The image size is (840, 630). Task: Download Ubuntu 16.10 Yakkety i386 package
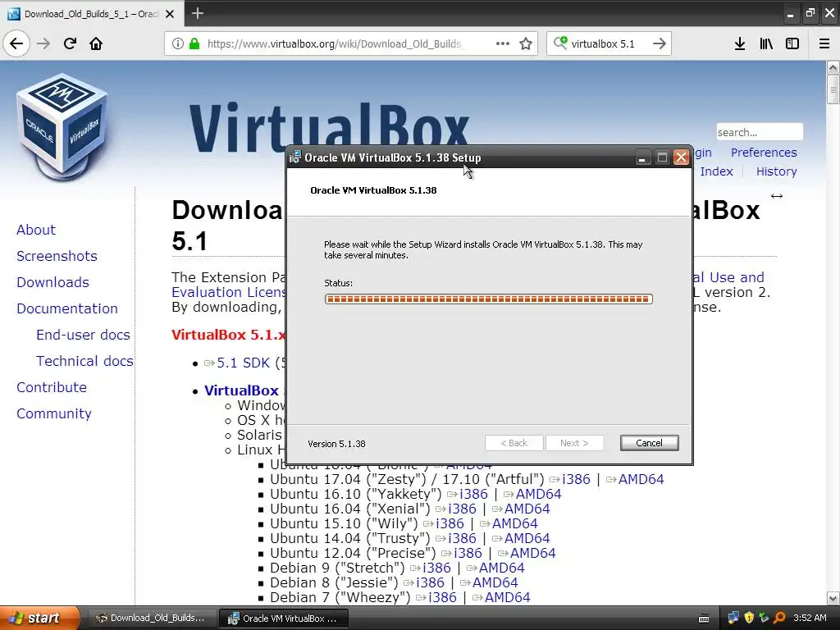tap(468, 494)
